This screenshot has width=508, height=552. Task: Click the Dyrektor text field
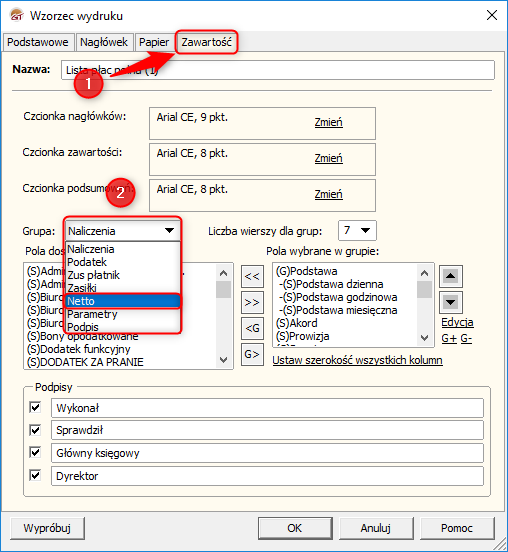tap(267, 476)
